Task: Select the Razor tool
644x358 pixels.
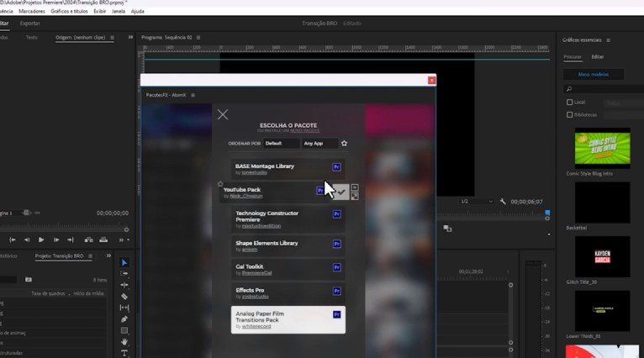Action: pos(124,297)
